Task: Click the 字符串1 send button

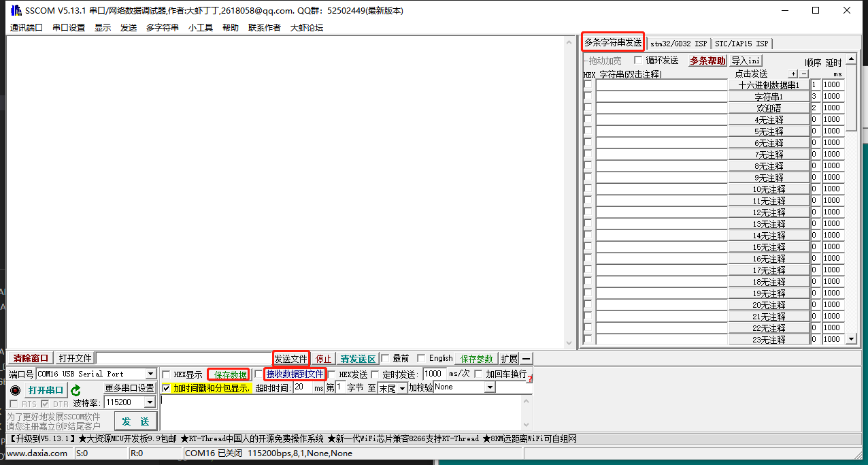Action: pos(769,97)
